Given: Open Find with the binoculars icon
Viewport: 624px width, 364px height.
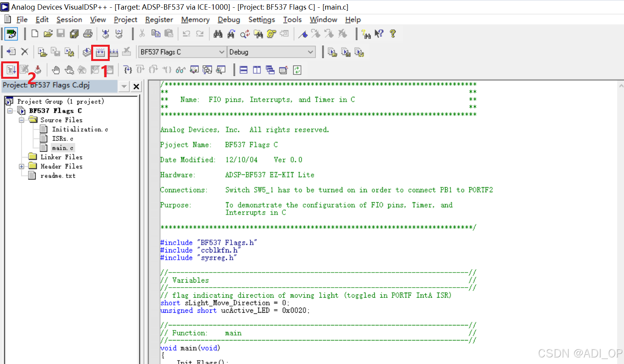Looking at the screenshot, I should coord(218,34).
